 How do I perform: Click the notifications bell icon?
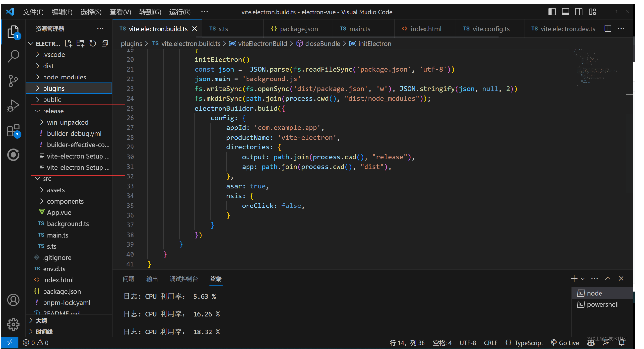[622, 343]
